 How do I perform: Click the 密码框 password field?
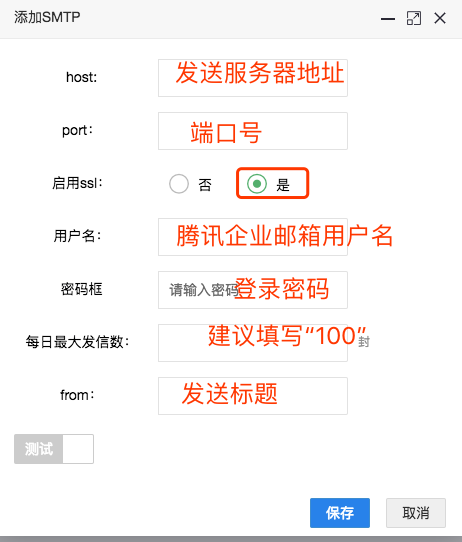click(x=253, y=290)
